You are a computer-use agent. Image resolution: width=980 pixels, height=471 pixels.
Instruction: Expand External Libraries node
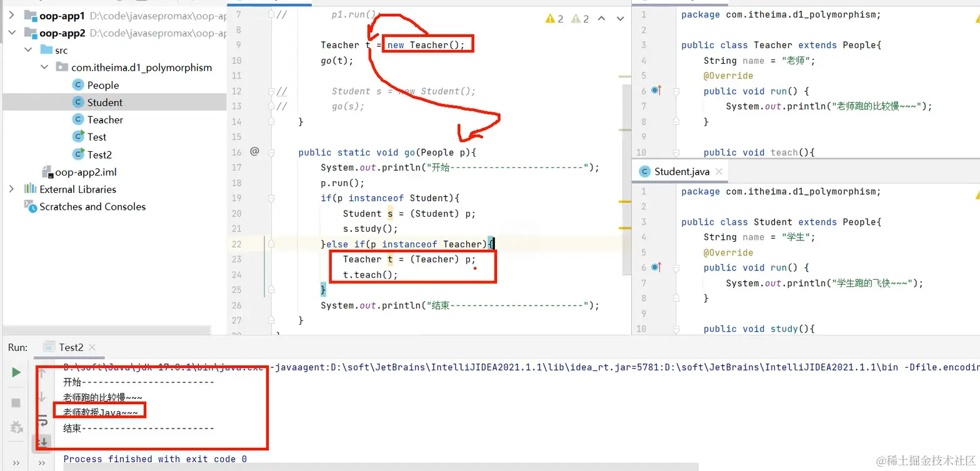tap(12, 189)
